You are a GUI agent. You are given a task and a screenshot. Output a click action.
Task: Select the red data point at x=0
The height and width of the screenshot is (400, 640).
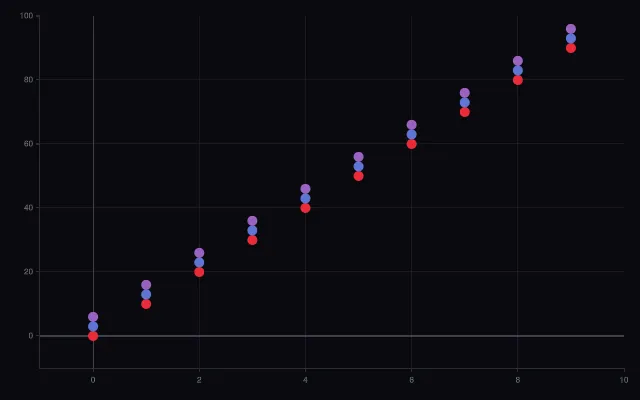pos(93,336)
